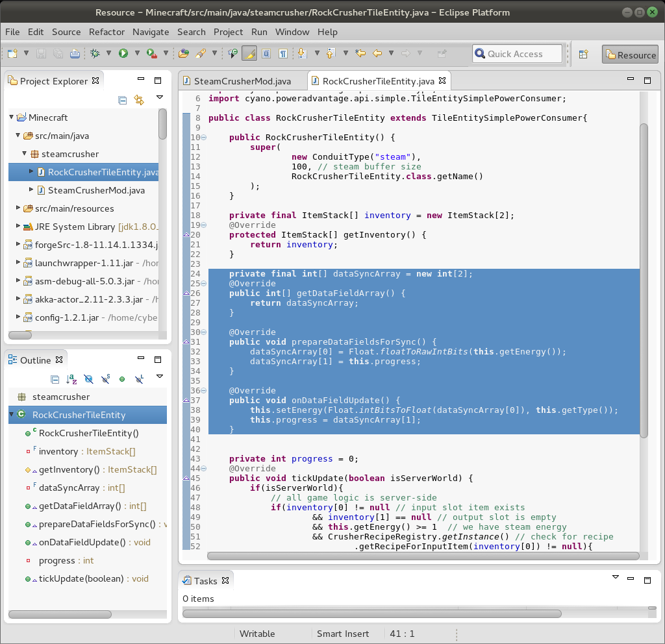
Task: Toggle Block Selection Mode button
Action: (x=266, y=53)
